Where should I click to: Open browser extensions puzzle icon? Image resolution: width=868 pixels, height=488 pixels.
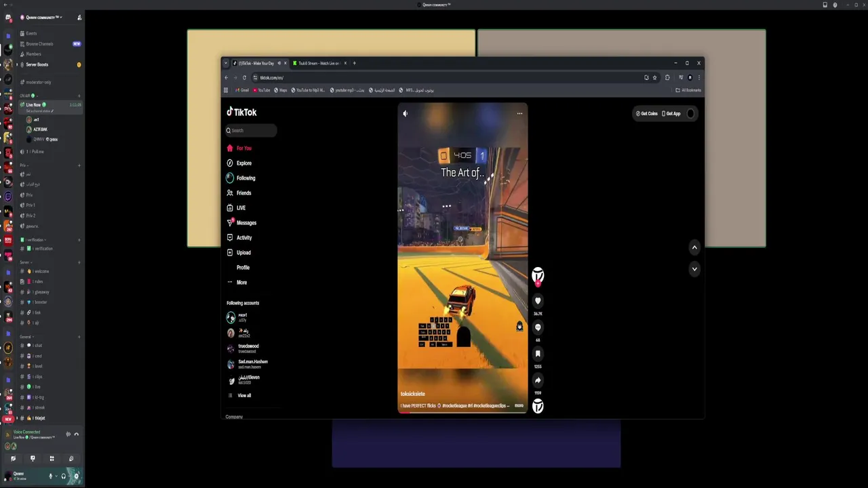pyautogui.click(x=667, y=78)
